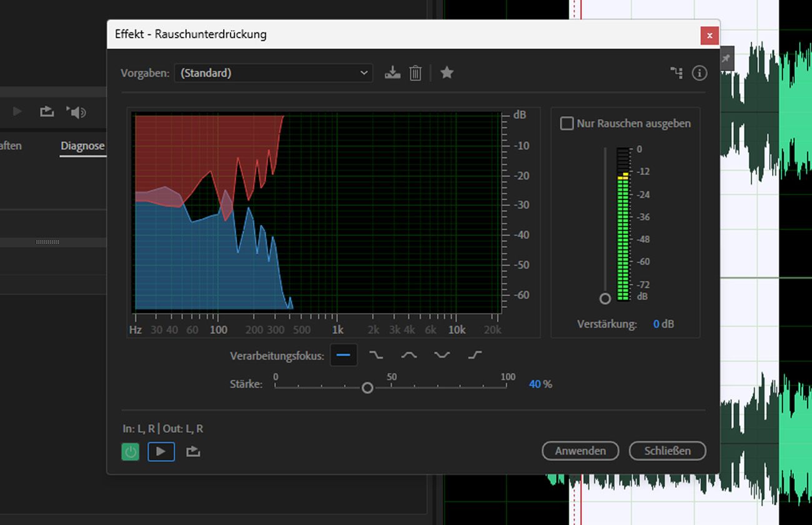Click the info icon in the effect dialog
812x525 pixels.
pos(700,73)
